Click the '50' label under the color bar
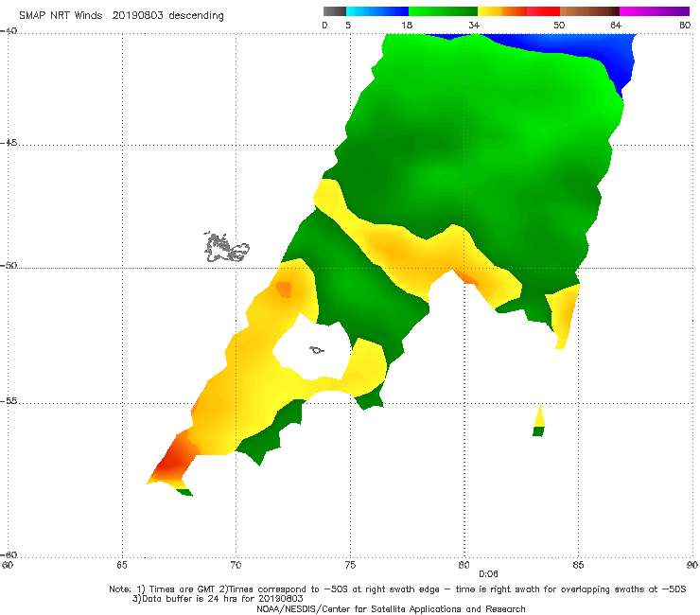This screenshot has height=615, width=700. pos(559,25)
